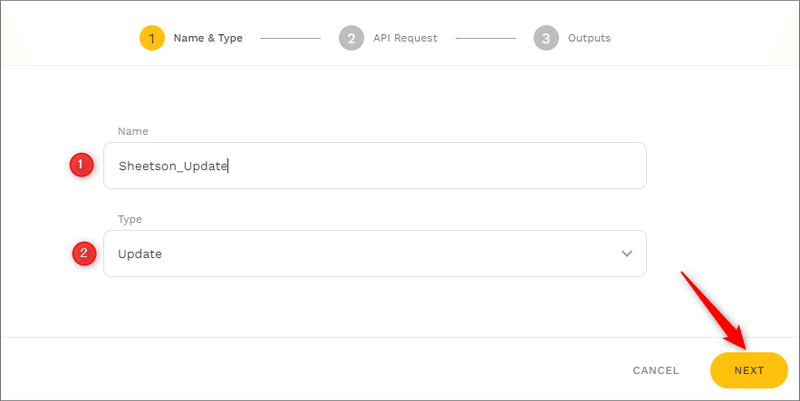
Task: Click red badge 2 beside Type field
Action: tap(84, 254)
